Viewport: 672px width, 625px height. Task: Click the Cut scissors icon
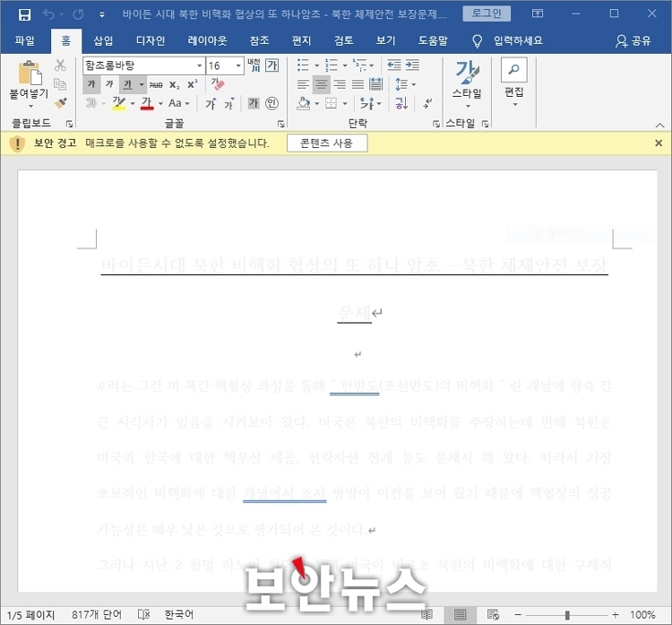pyautogui.click(x=60, y=65)
